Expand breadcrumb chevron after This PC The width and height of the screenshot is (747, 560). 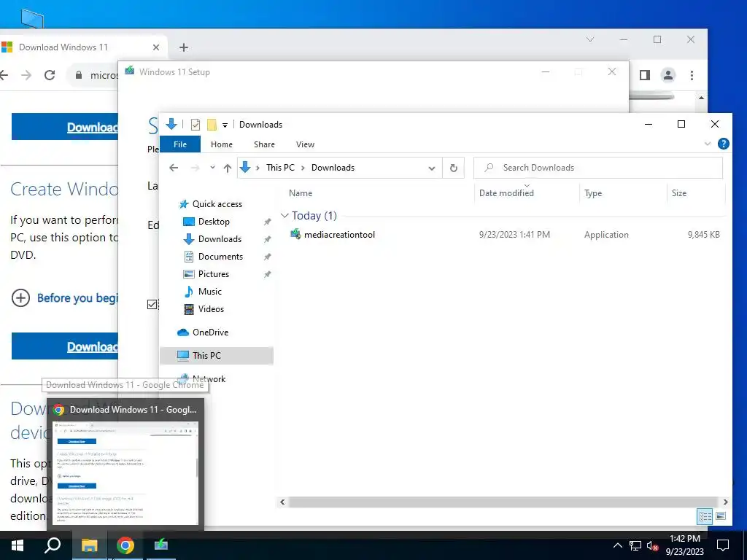tap(303, 168)
